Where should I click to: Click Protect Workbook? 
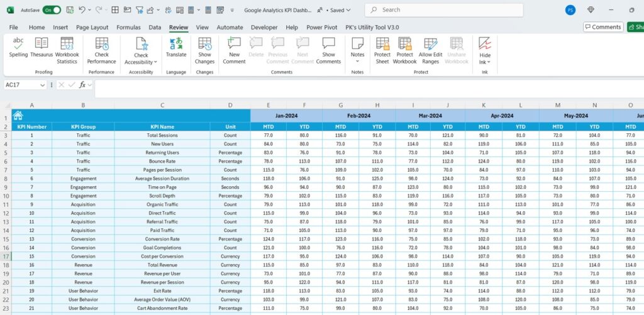click(x=404, y=51)
